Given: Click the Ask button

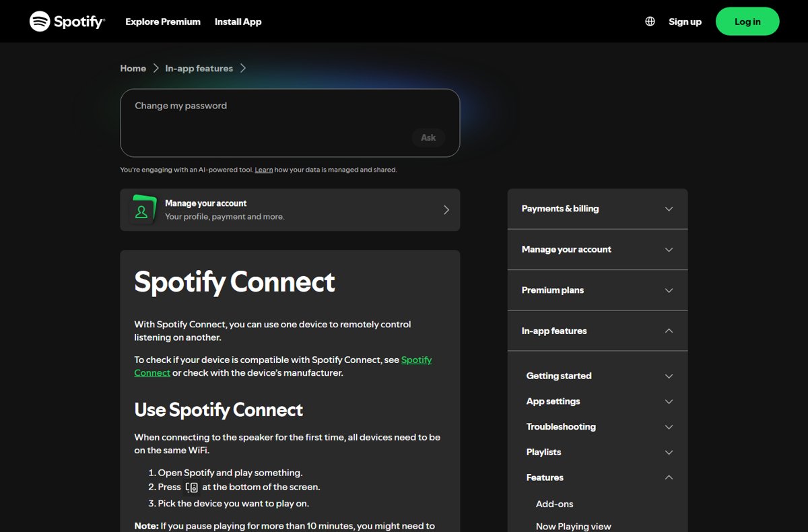Looking at the screenshot, I should point(428,137).
